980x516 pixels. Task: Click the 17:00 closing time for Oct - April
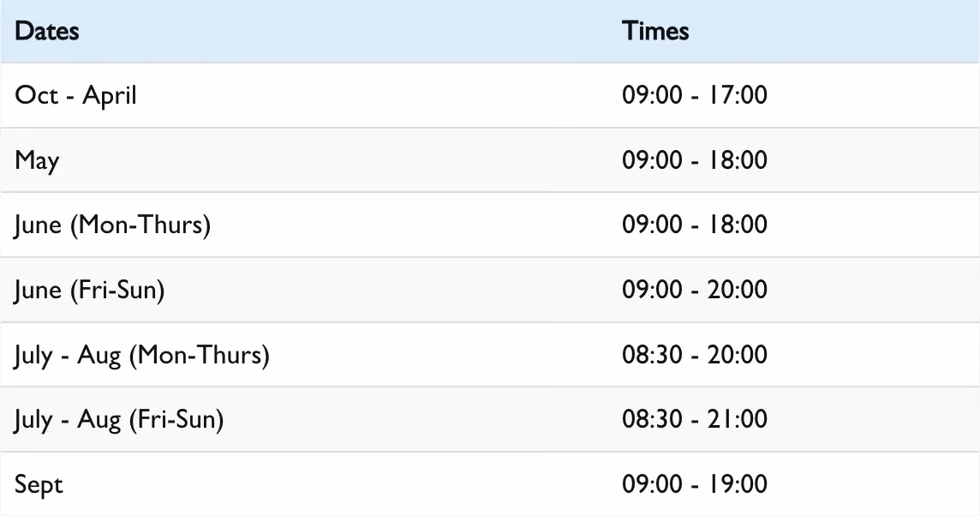pos(738,95)
